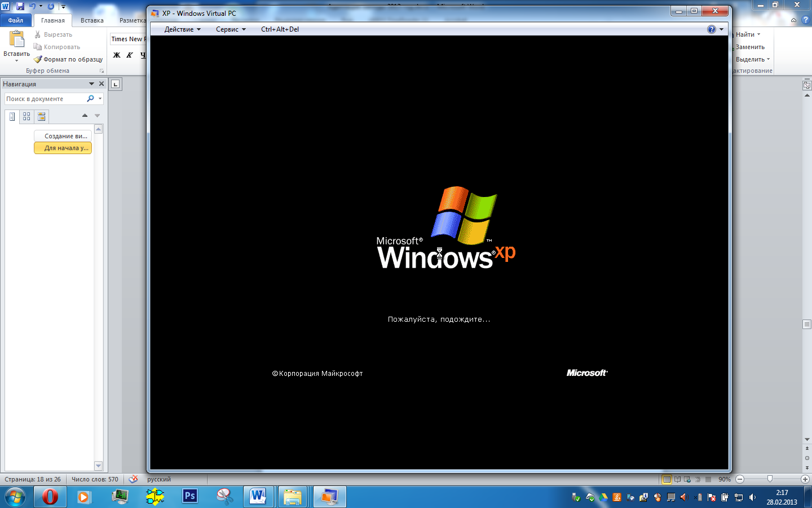Switch to the Главная ribbon tab
This screenshot has height=508, width=812.
[x=53, y=20]
